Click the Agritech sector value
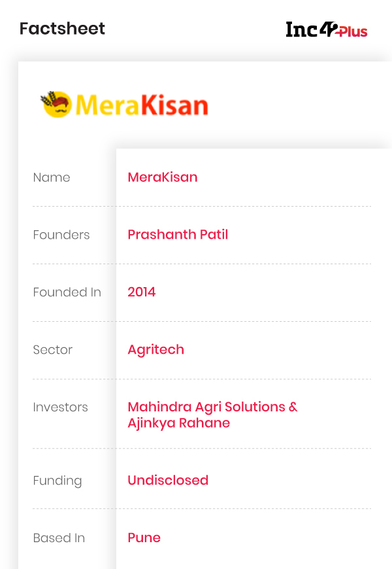 [x=156, y=349]
